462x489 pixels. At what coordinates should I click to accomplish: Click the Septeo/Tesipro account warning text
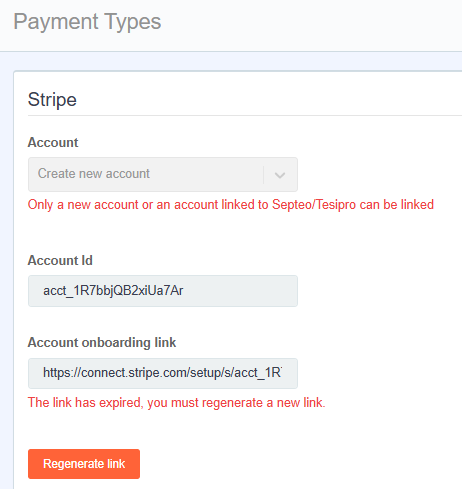pyautogui.click(x=231, y=205)
